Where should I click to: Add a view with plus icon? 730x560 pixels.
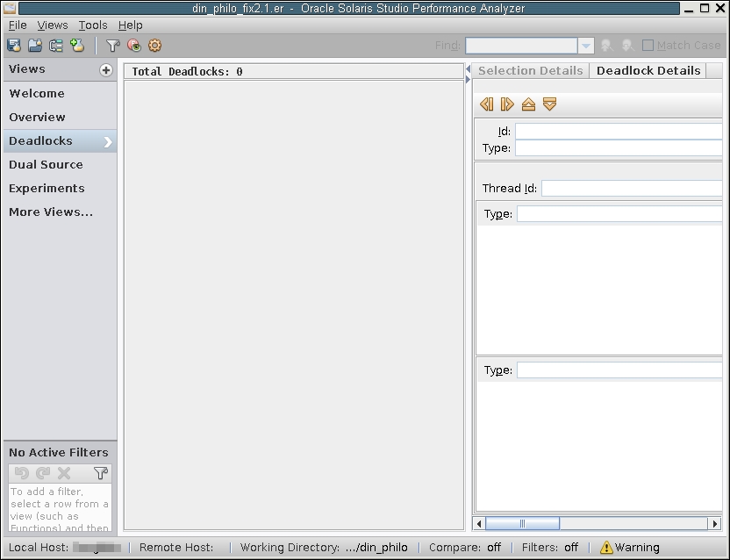point(106,70)
